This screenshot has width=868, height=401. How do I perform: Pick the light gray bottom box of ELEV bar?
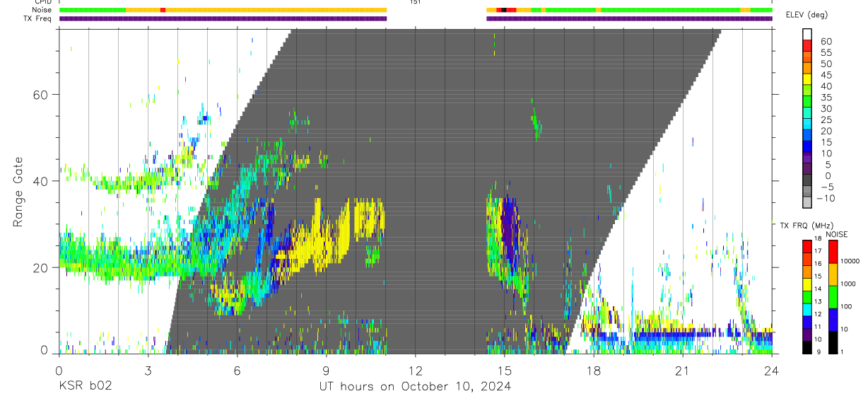pos(807,203)
